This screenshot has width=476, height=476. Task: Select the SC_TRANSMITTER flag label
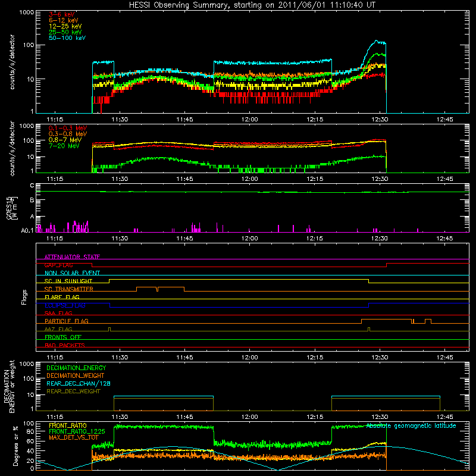click(x=69, y=289)
